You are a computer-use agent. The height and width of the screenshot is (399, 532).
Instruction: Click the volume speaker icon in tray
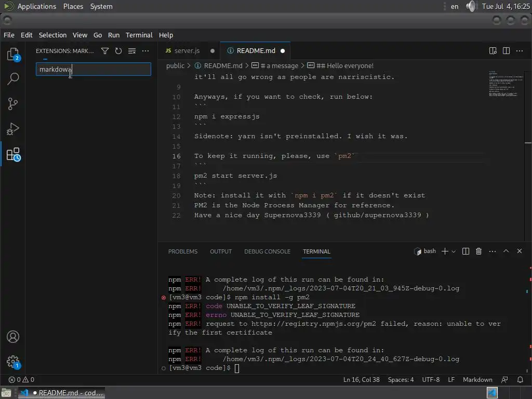coord(471,6)
